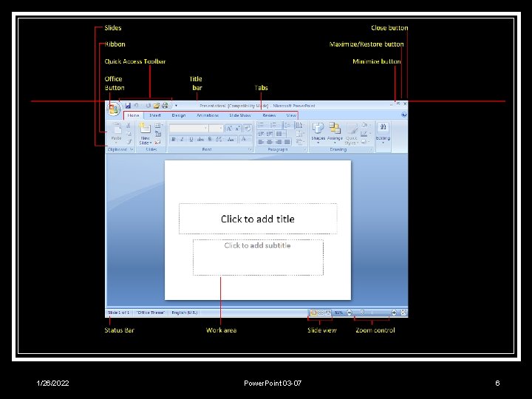Open the Clipboard group dialog launcher

132,149
